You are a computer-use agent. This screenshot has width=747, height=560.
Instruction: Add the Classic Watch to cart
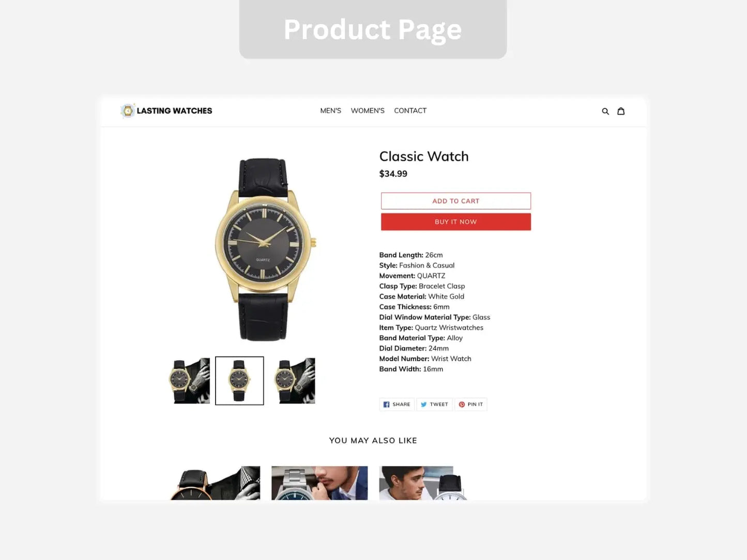pyautogui.click(x=456, y=201)
